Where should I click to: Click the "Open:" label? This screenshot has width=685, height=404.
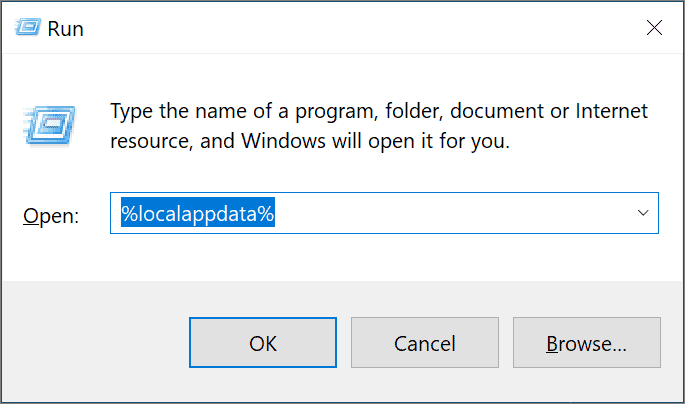[51, 215]
